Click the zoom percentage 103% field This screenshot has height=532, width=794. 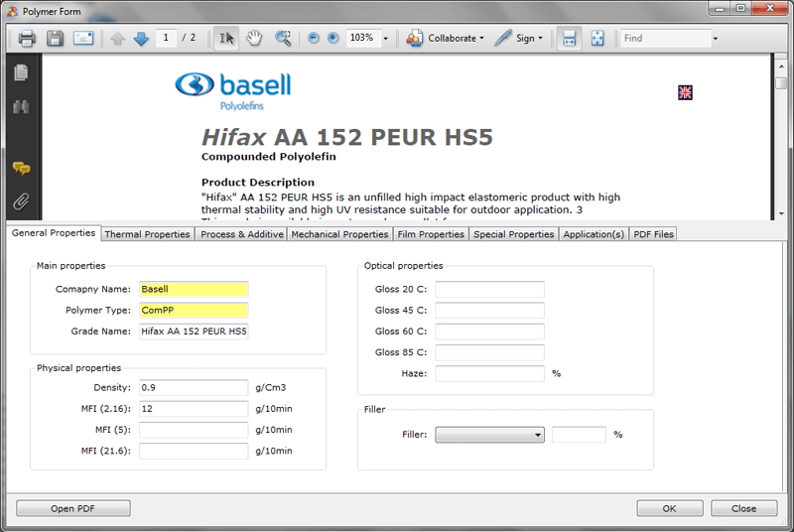tap(363, 38)
